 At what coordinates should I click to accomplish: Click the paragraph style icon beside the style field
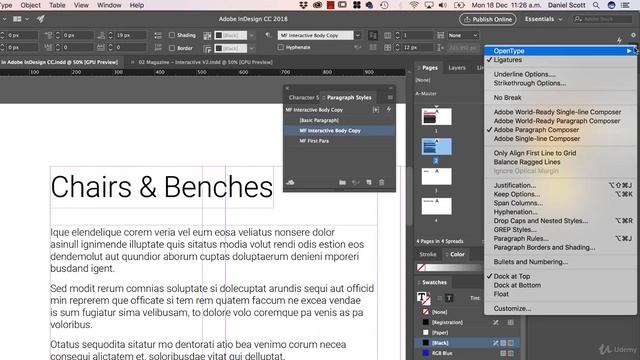268,35
